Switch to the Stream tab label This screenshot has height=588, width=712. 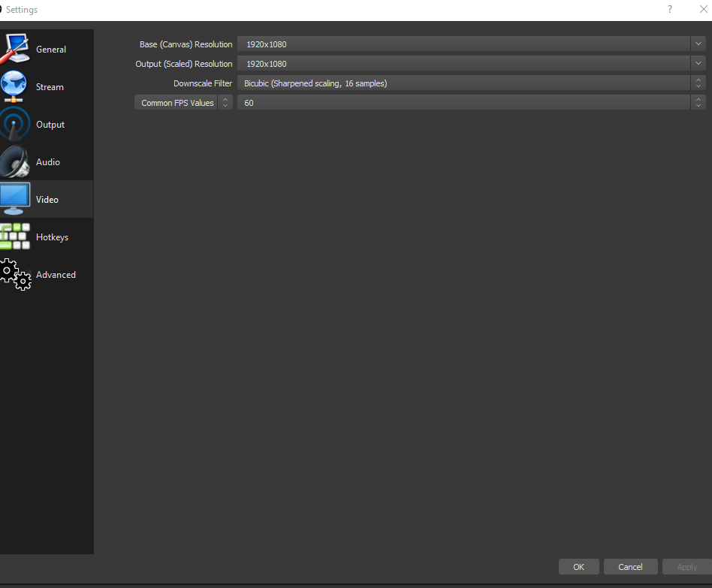(x=50, y=86)
